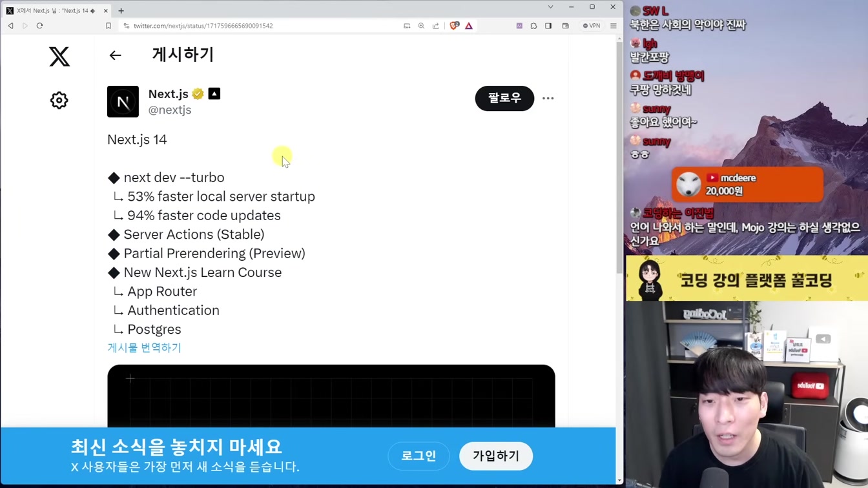Reload the page with the refresh button
Viewport: 868px width, 488px height.
coord(39,26)
